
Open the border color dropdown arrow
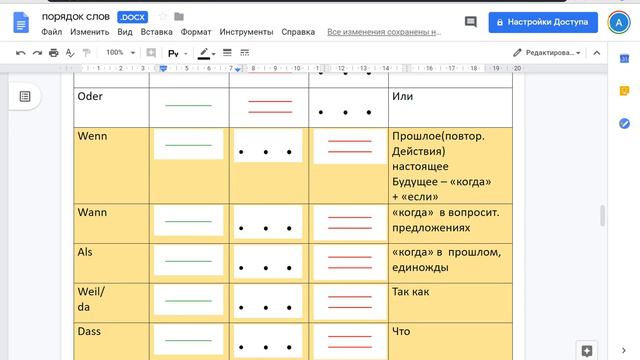tap(213, 53)
